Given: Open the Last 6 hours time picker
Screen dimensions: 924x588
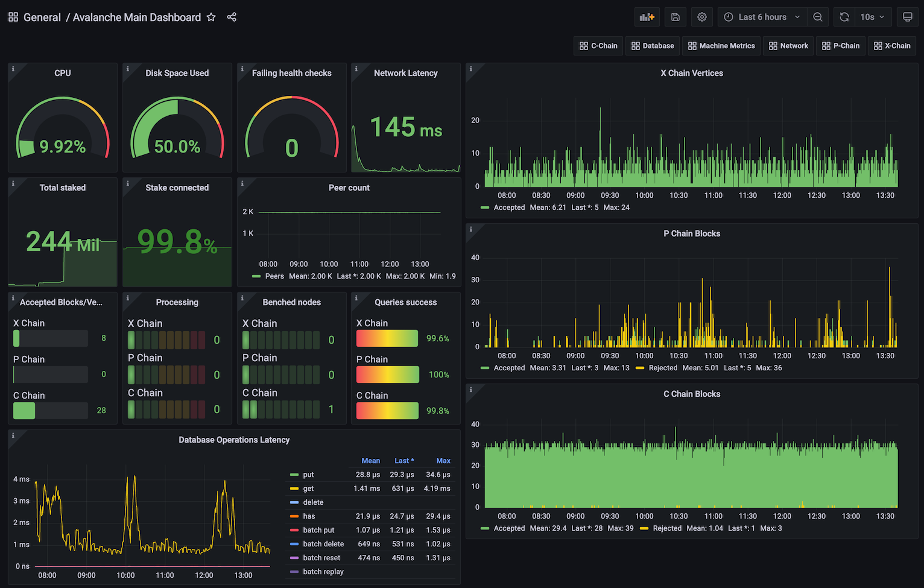Looking at the screenshot, I should point(761,17).
